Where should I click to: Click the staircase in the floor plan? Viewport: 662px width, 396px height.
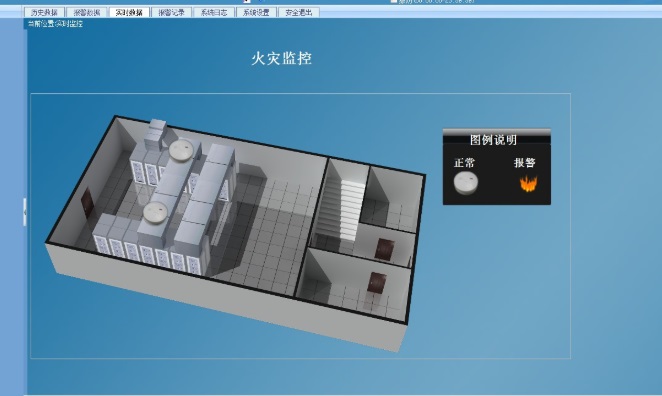341,210
